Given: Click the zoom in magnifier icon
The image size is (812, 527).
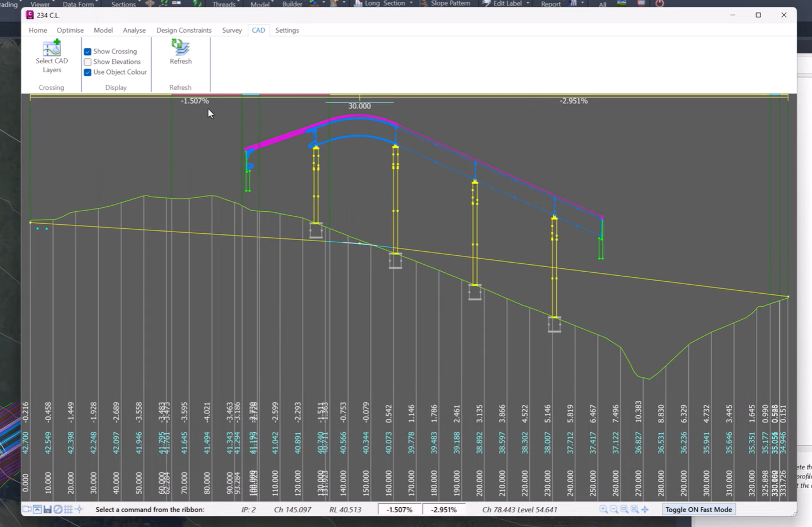Looking at the screenshot, I should point(604,509).
